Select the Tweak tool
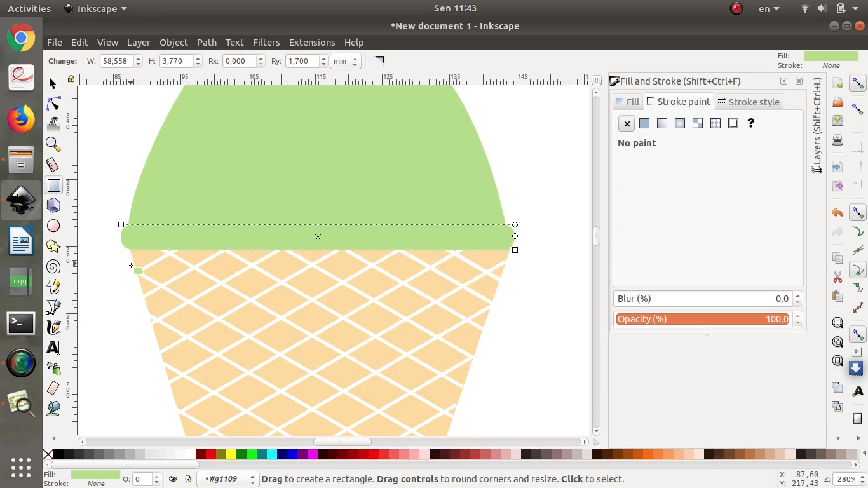Screen dimensions: 868x488 pyautogui.click(x=53, y=124)
